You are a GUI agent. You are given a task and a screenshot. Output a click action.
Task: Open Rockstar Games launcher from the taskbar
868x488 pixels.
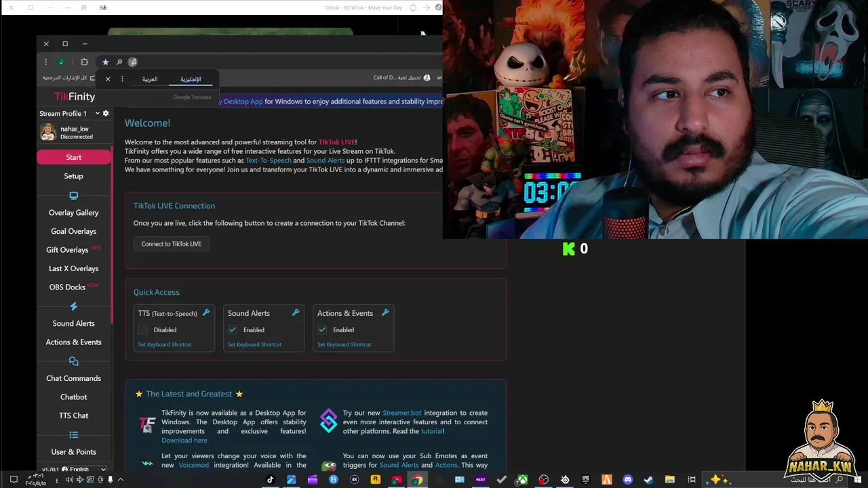click(x=376, y=480)
